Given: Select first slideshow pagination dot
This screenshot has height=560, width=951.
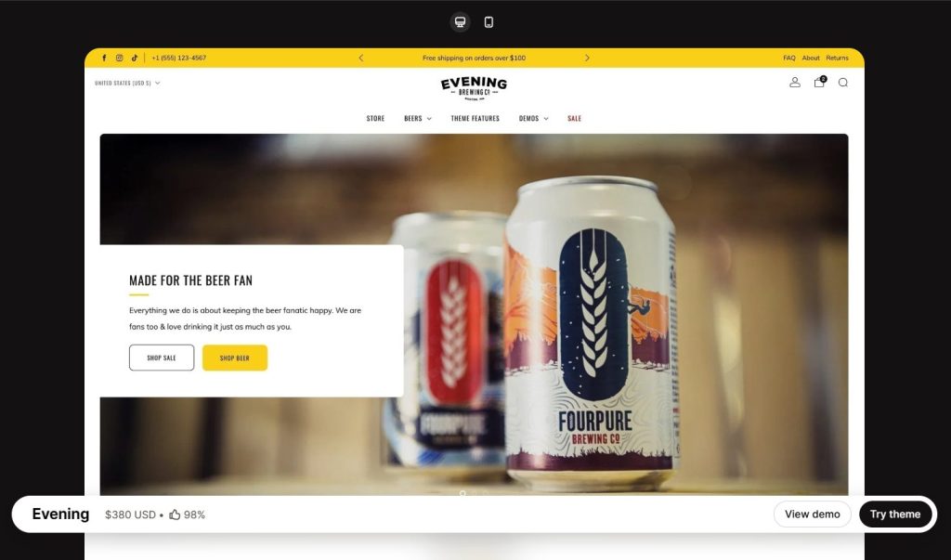Looking at the screenshot, I should coord(462,493).
